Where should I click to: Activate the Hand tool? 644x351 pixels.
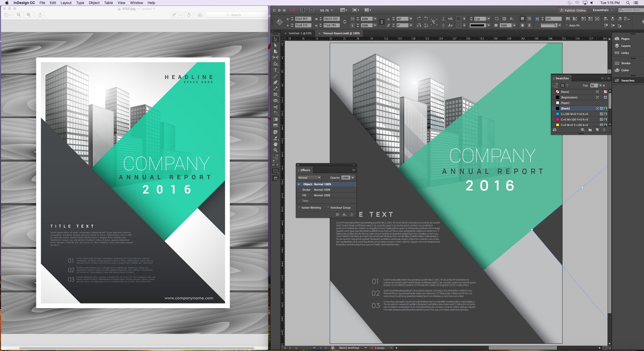275,144
